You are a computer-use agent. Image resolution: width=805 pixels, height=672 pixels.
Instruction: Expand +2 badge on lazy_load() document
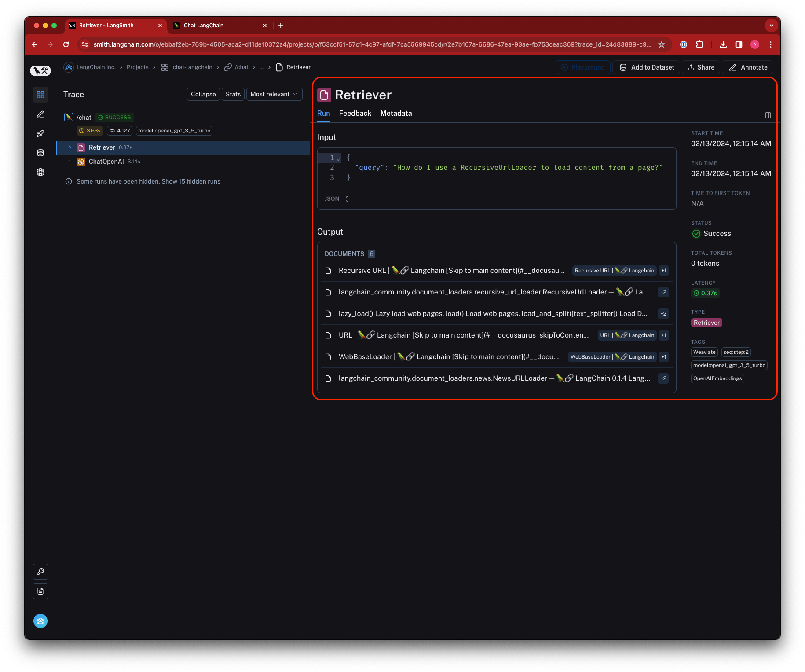663,314
